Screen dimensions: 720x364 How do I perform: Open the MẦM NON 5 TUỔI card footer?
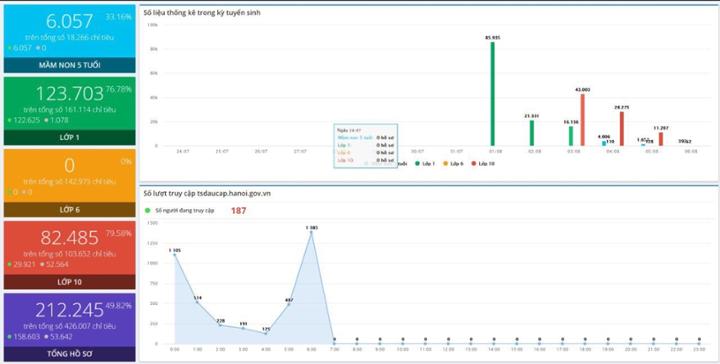click(x=70, y=65)
